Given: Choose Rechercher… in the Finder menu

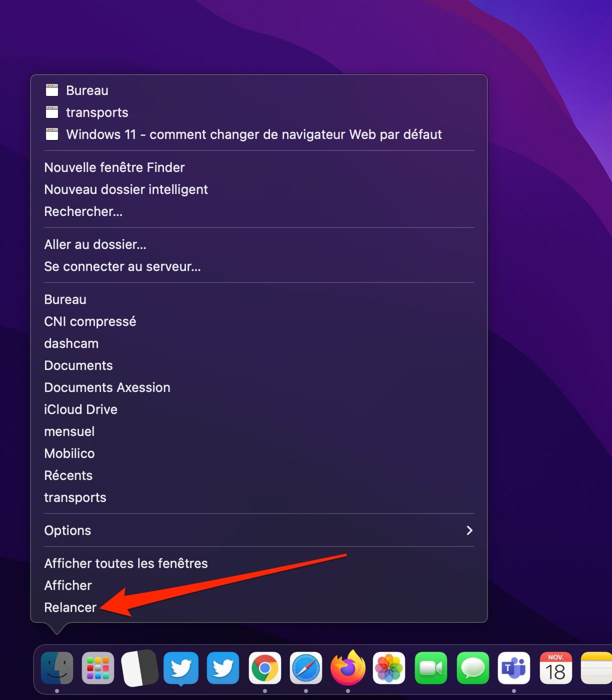Looking at the screenshot, I should click(259, 211).
